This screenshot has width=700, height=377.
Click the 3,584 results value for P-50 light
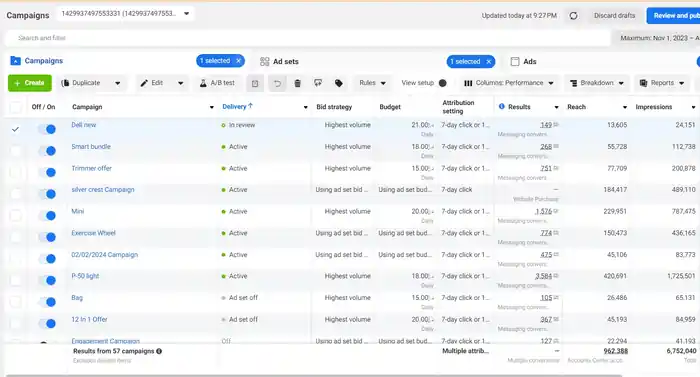(x=543, y=276)
